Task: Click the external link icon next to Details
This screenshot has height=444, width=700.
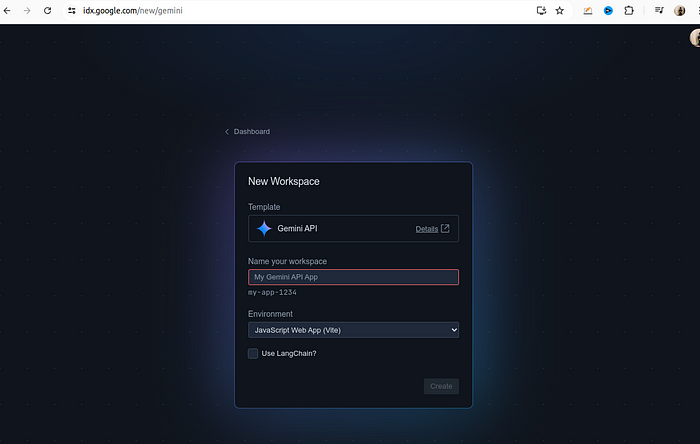Action: point(445,228)
